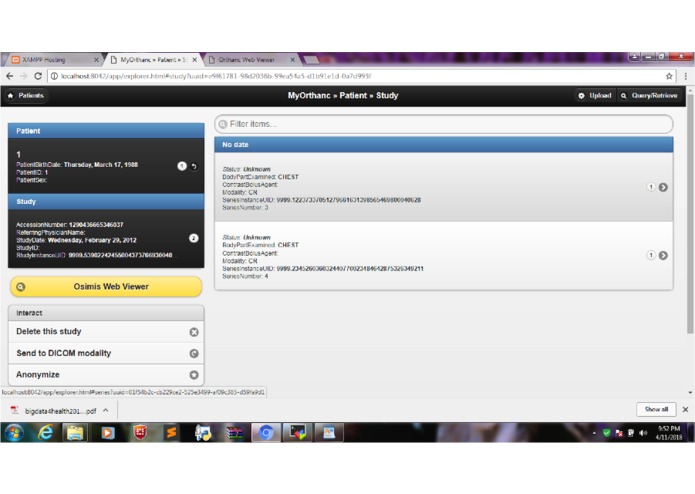The width and height of the screenshot is (695, 494).
Task: Click the magnifier icon on Osimis Web Viewer button
Action: pos(20,287)
